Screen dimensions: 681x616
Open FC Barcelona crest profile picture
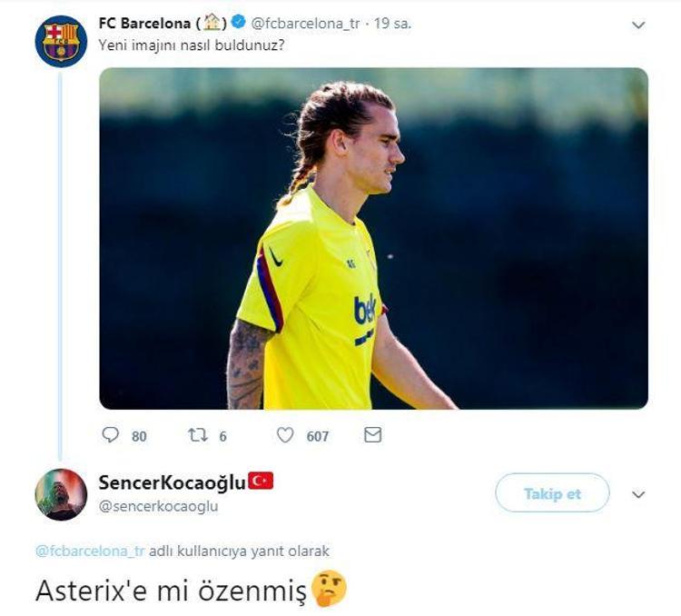[x=61, y=41]
